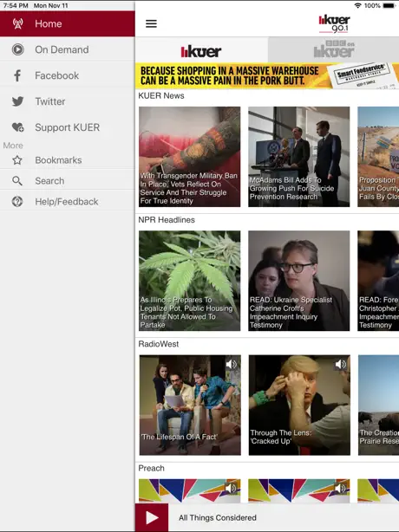Screen dimensions: 399x532
Task: Tap speaker icon on 'Cracked Up' card
Action: 341,364
